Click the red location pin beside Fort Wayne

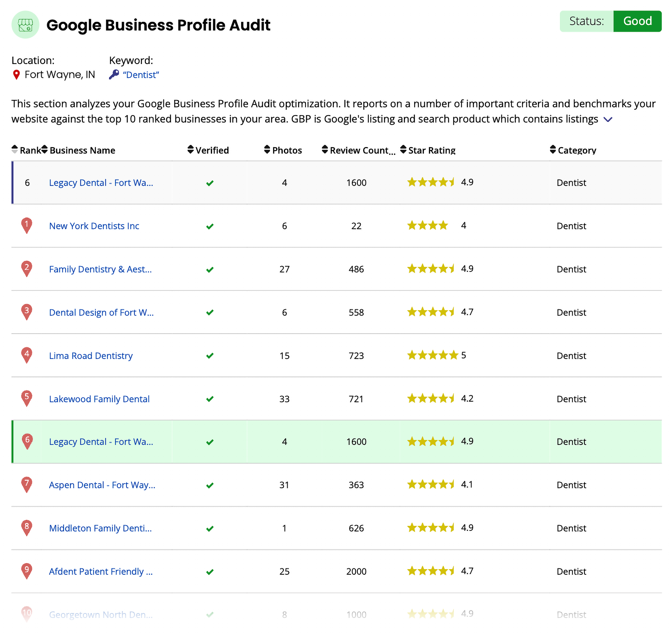[16, 75]
